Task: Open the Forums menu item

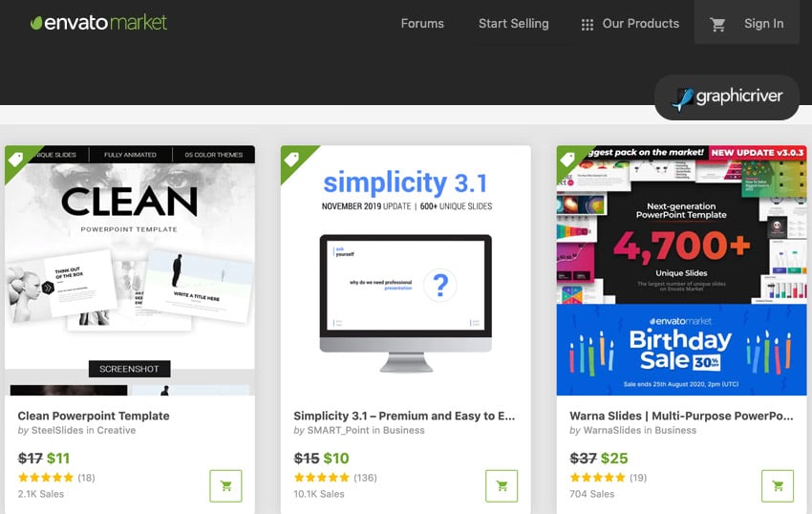Action: pos(422,24)
